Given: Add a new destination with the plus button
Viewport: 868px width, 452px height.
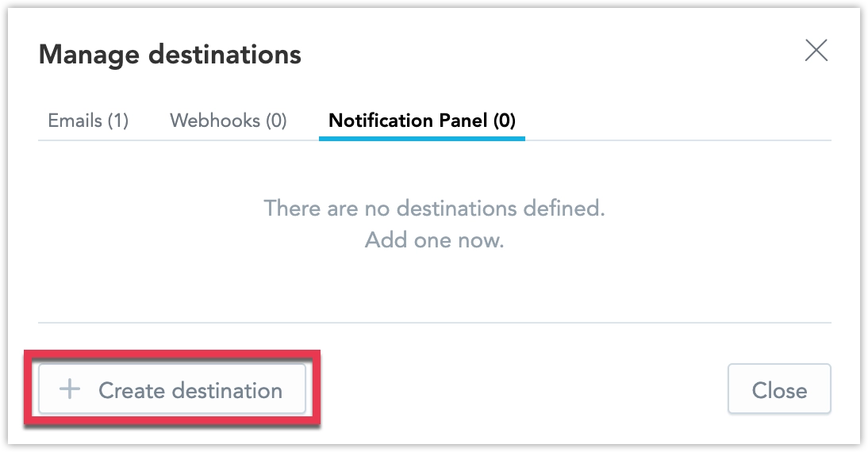Looking at the screenshot, I should (x=172, y=389).
